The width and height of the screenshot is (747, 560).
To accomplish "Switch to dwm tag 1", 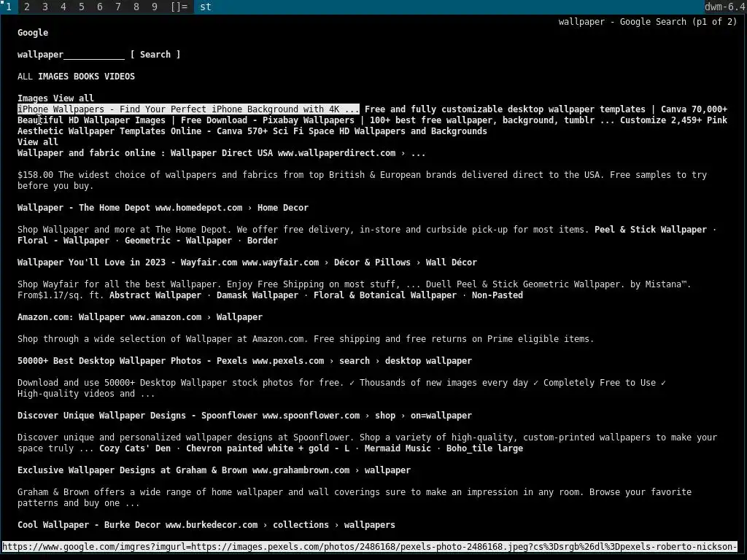I will pyautogui.click(x=9, y=7).
